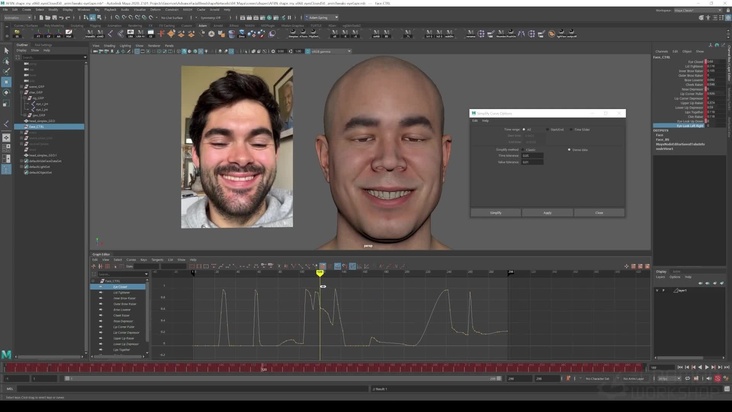Open the Symmetry Off dropdown
The height and width of the screenshot is (412, 732).
[212, 18]
